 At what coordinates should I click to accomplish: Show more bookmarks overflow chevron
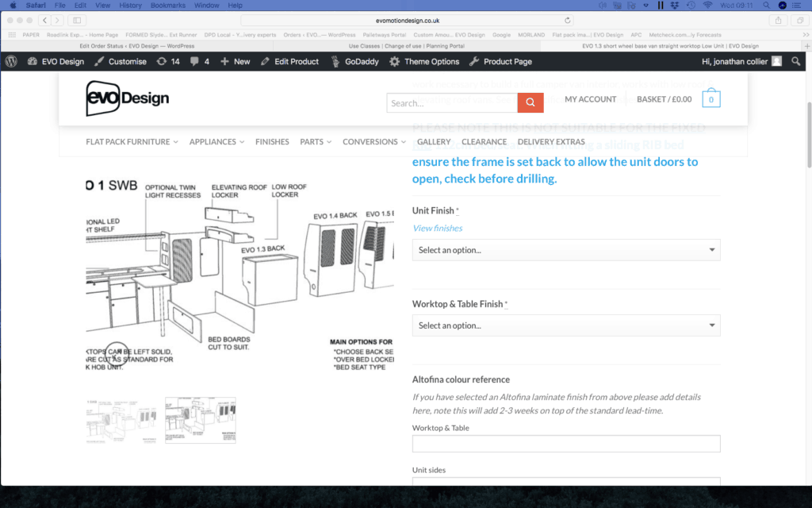point(806,35)
